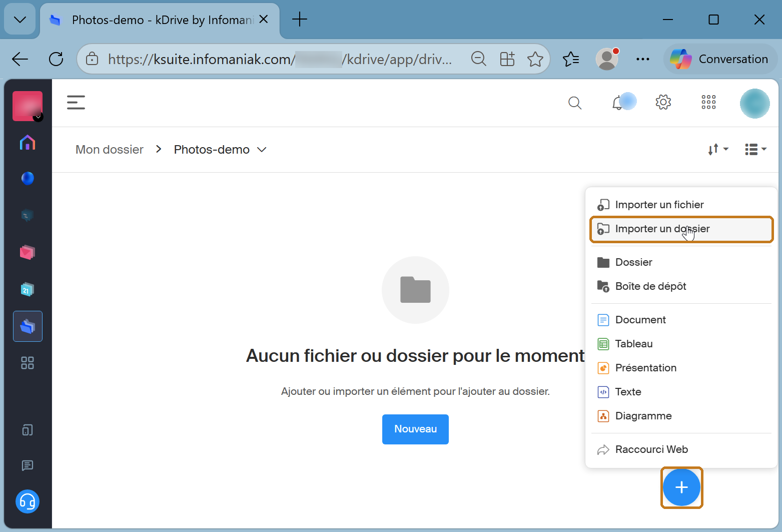Select the kDrive folder icon in sidebar
Viewport: 782px width, 532px height.
[28, 326]
